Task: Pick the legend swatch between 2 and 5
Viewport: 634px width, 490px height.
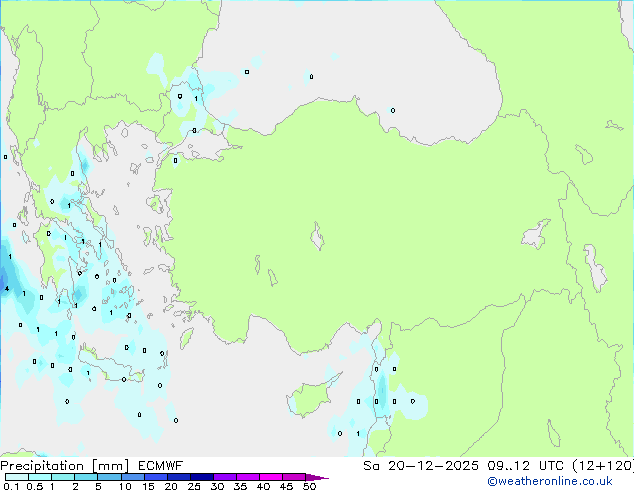Action: pyautogui.click(x=87, y=477)
